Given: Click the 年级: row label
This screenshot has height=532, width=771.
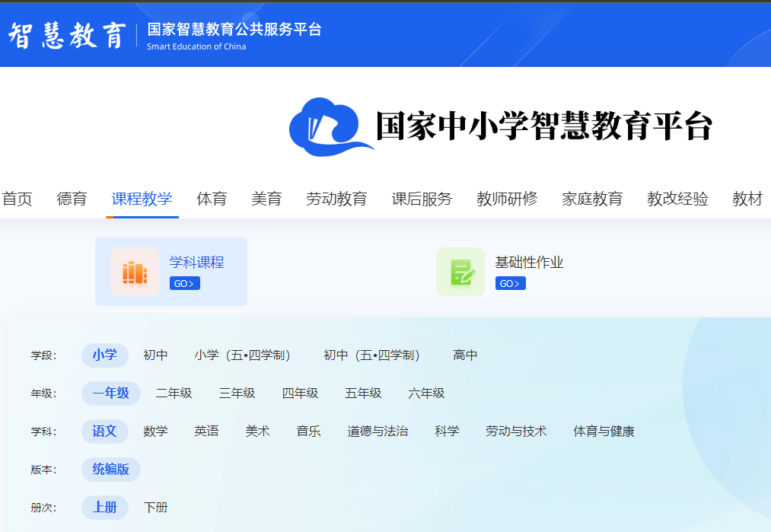Looking at the screenshot, I should 43,393.
